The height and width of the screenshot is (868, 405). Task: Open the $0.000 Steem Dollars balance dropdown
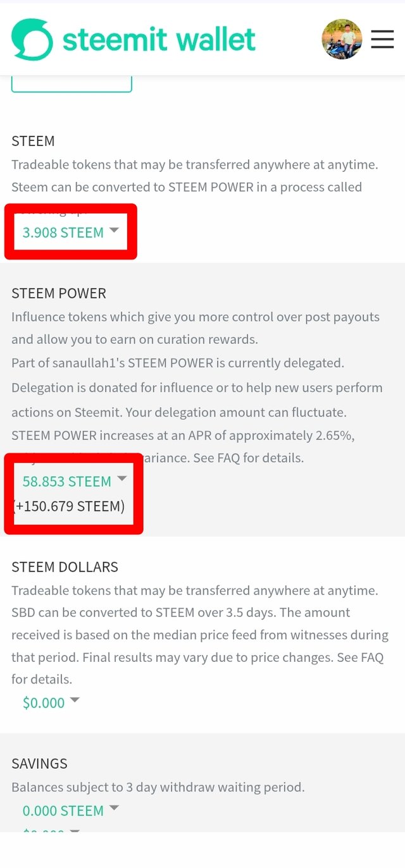point(44,703)
